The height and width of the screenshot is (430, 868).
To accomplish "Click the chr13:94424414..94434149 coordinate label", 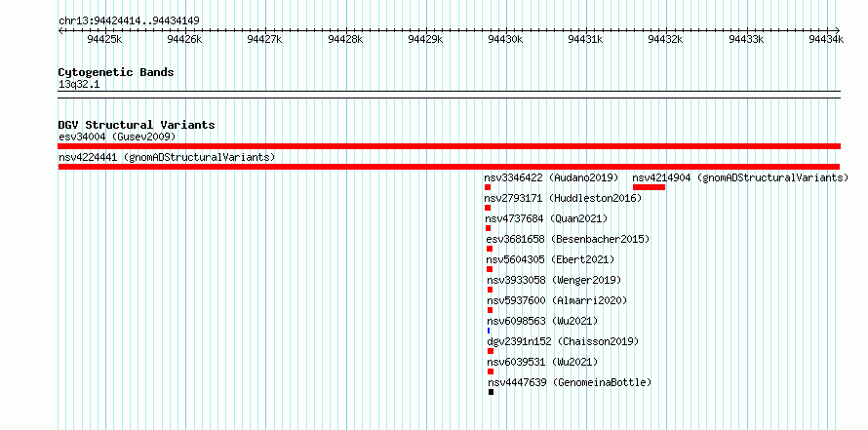I will click(x=129, y=21).
